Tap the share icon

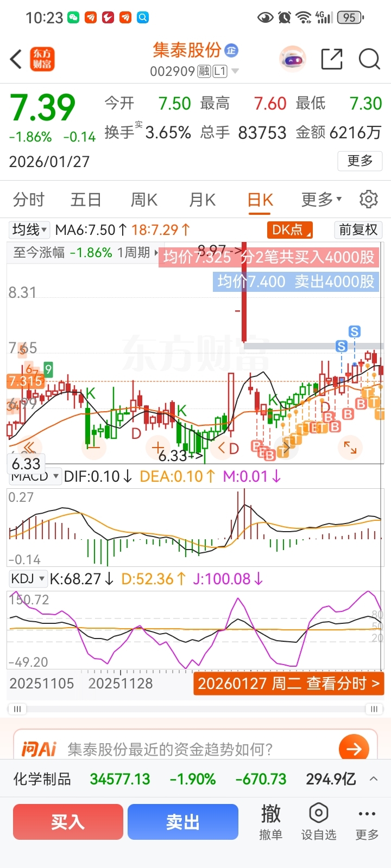332,59
